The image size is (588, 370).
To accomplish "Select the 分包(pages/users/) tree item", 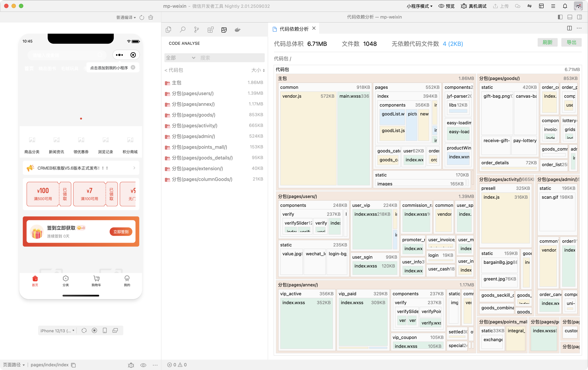I will pyautogui.click(x=192, y=93).
